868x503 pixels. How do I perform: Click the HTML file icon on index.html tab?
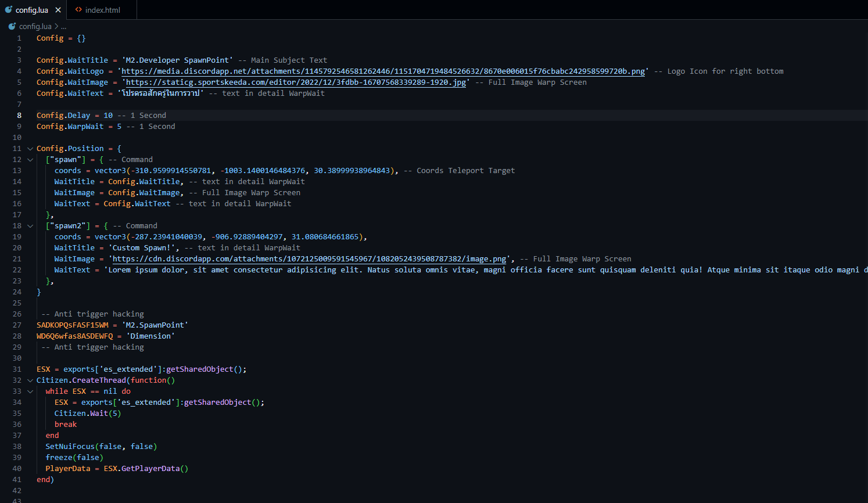pos(78,10)
